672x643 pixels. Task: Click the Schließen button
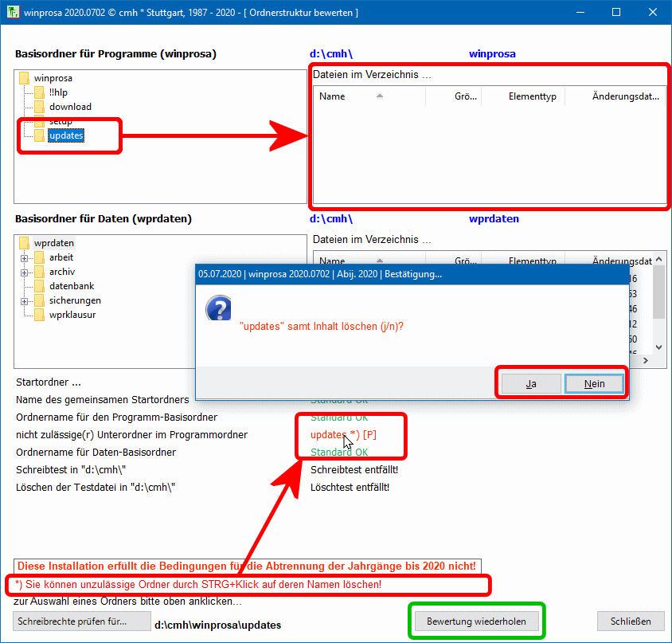tap(631, 621)
